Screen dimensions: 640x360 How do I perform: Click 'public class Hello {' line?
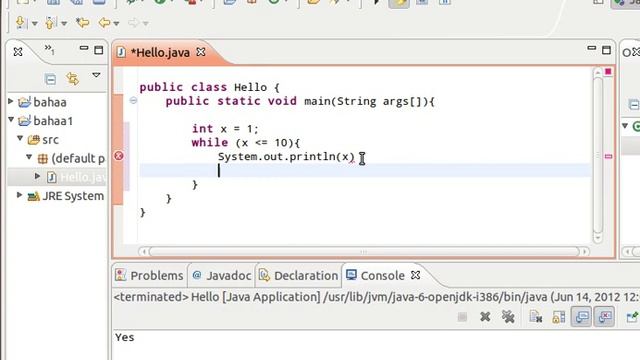pos(209,87)
